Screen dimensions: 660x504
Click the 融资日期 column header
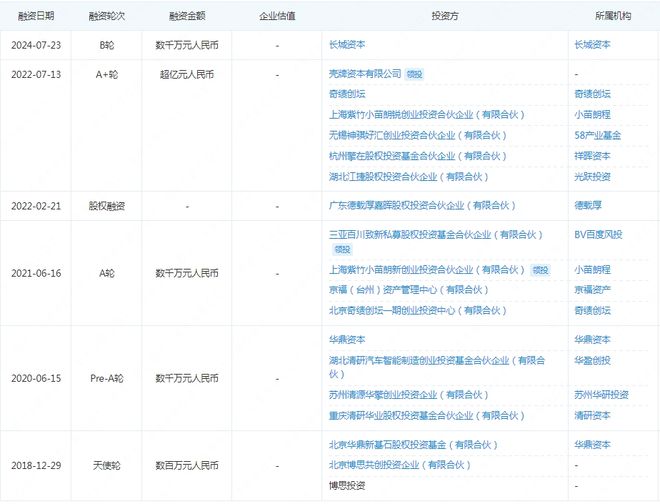(36, 17)
